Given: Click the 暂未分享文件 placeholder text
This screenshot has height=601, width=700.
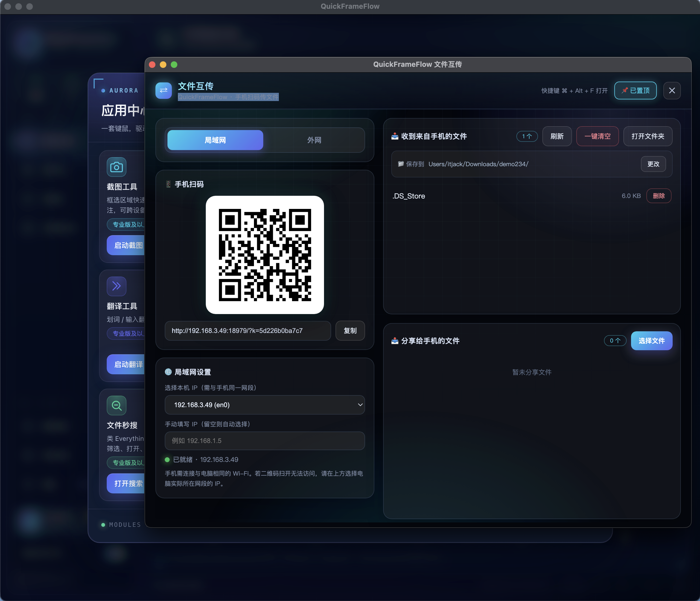Looking at the screenshot, I should pyautogui.click(x=532, y=372).
